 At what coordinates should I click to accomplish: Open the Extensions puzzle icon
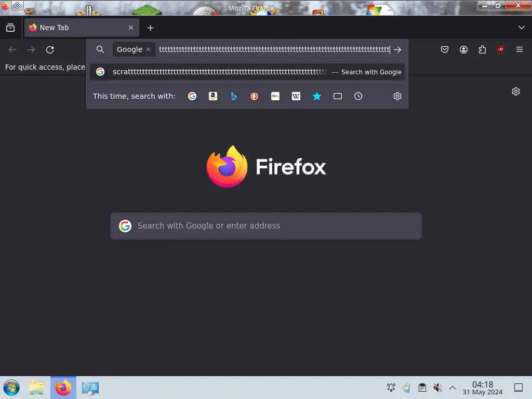click(483, 49)
